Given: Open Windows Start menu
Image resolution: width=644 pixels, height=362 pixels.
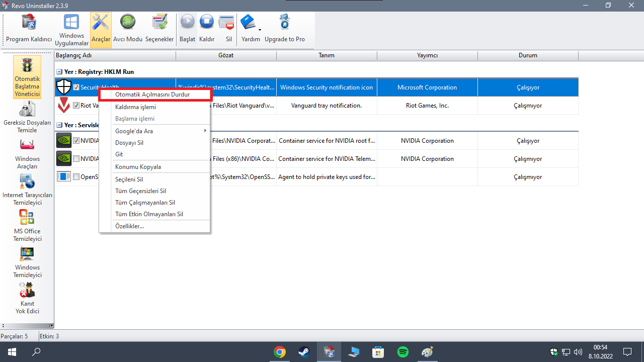Looking at the screenshot, I should [x=12, y=352].
